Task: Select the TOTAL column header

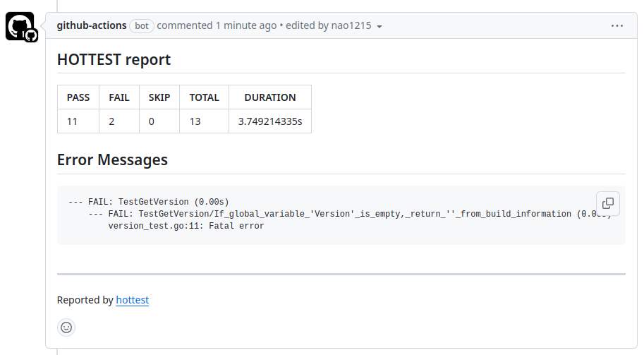Action: [x=205, y=97]
